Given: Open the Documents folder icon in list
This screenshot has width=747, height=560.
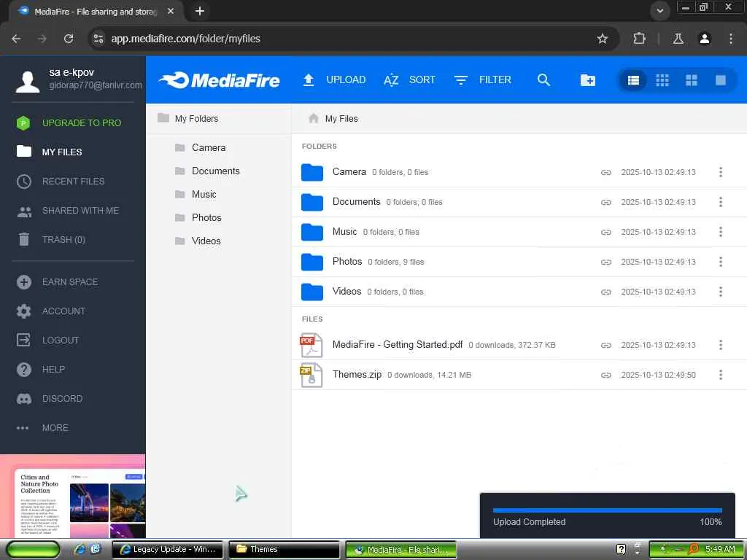Looking at the screenshot, I should 312,203.
